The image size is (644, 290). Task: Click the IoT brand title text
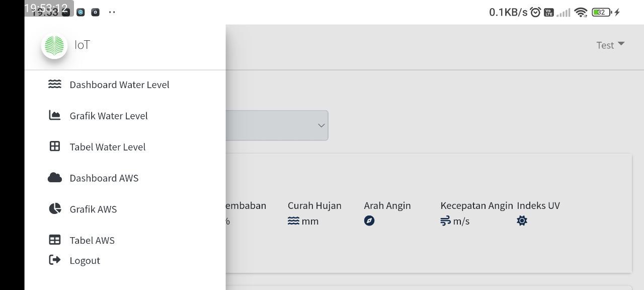(x=82, y=45)
